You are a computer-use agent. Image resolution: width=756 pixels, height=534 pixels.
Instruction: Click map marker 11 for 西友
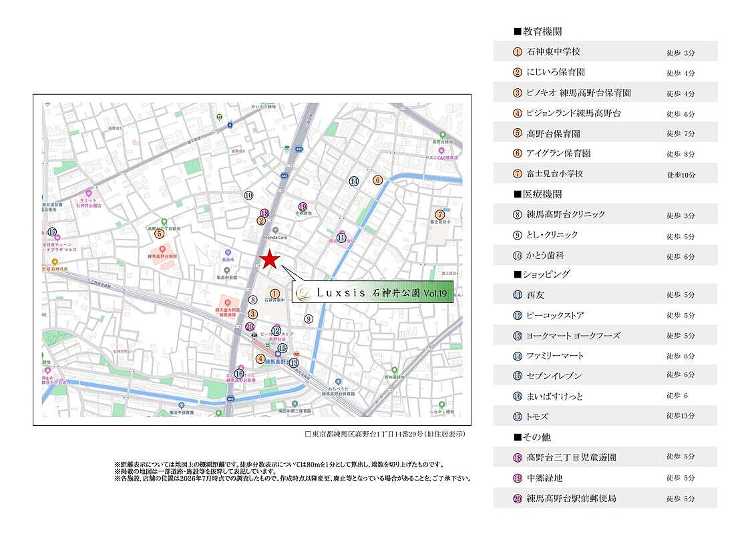[x=341, y=238]
